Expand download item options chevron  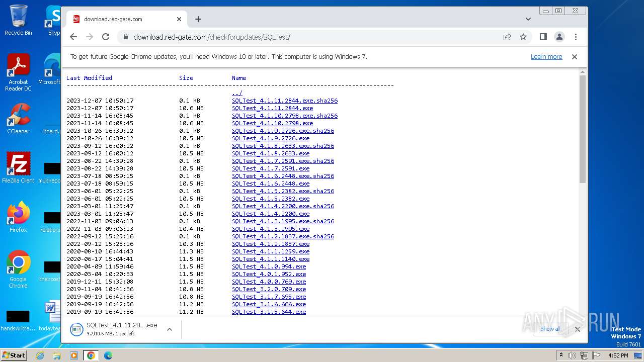click(170, 329)
